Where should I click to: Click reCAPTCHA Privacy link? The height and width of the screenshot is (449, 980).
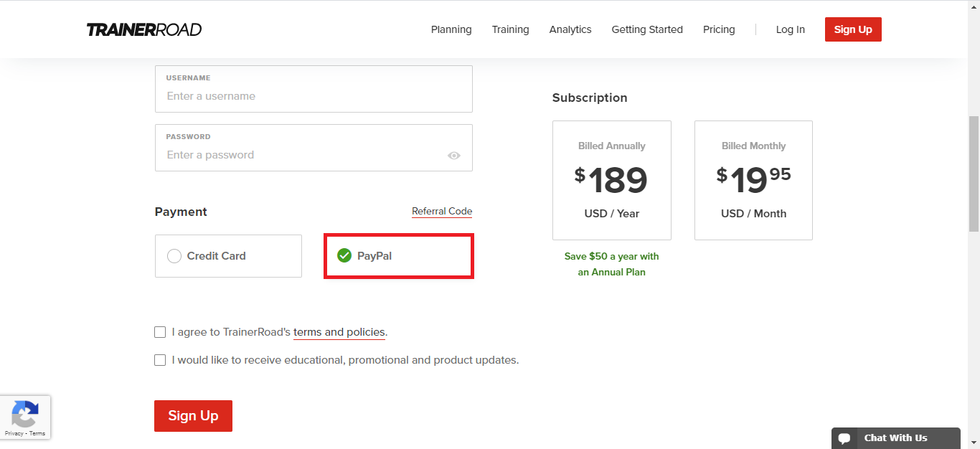tap(14, 434)
